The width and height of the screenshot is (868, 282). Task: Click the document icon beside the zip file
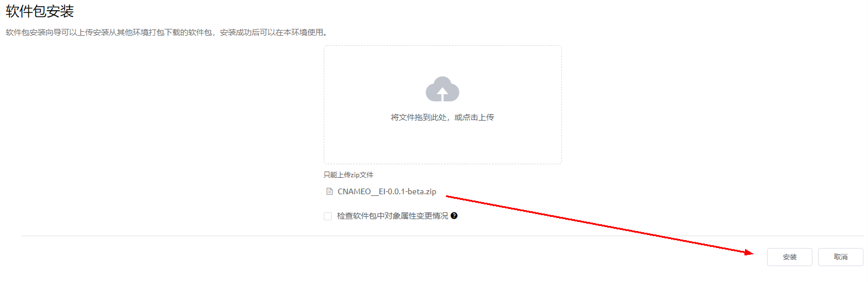(x=329, y=191)
